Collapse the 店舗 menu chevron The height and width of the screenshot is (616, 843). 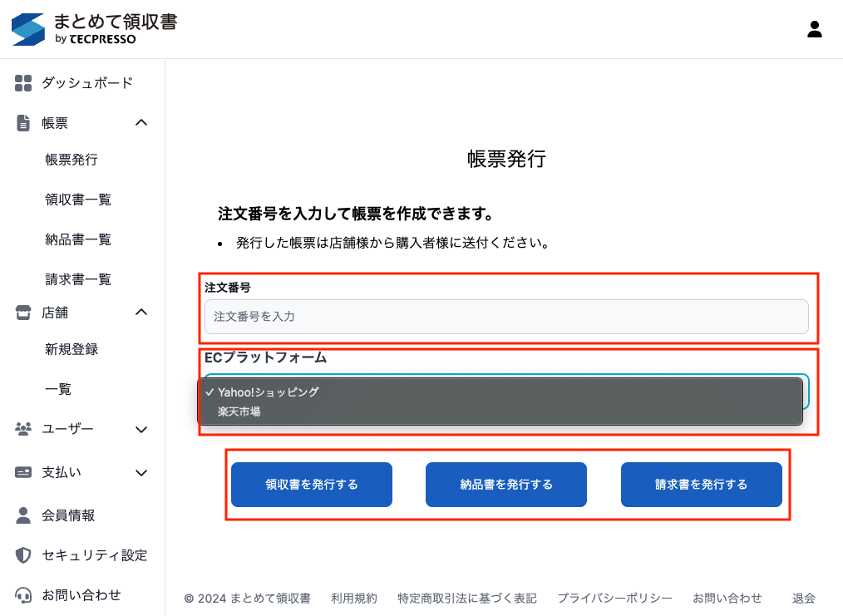coord(141,313)
